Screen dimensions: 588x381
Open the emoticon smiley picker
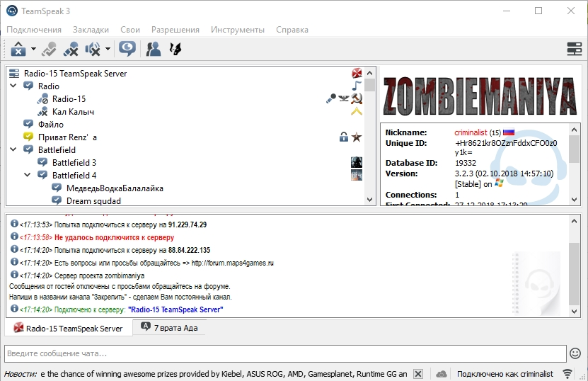coord(575,353)
